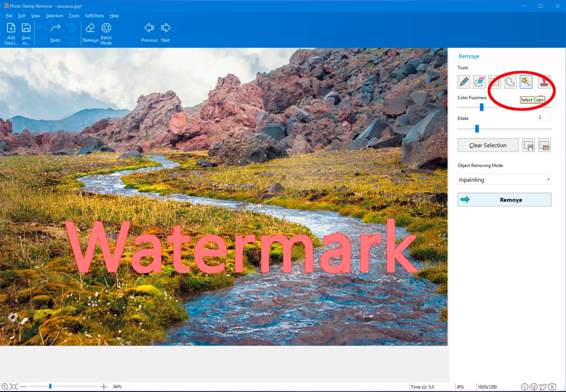Select the Magic Wand tool

click(527, 82)
